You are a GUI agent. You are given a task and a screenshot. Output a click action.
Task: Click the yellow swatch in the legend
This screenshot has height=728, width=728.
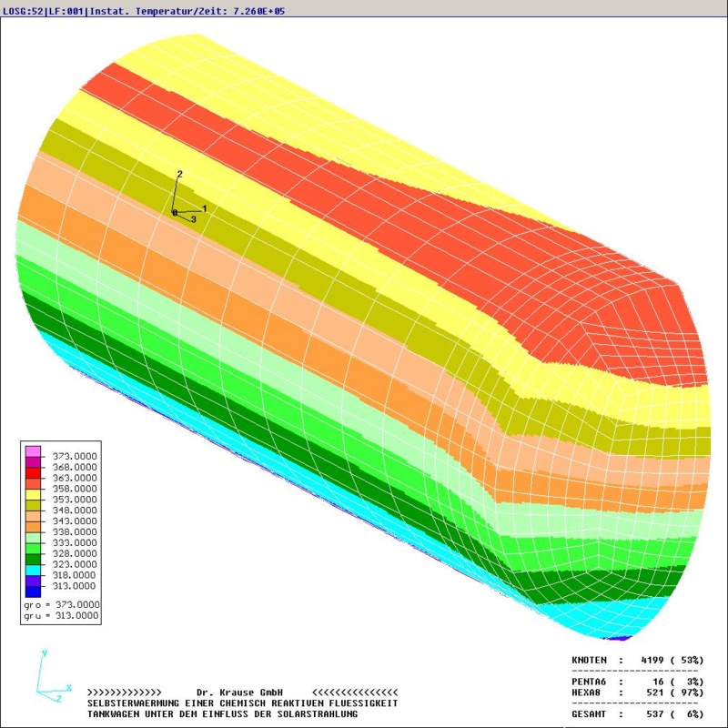pyautogui.click(x=33, y=494)
